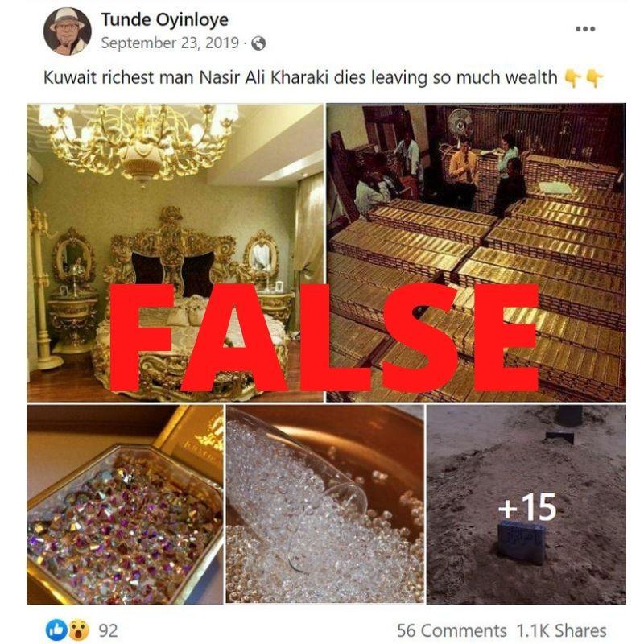
Task: Click the first pointing-down hand emoji
Action: [572, 77]
